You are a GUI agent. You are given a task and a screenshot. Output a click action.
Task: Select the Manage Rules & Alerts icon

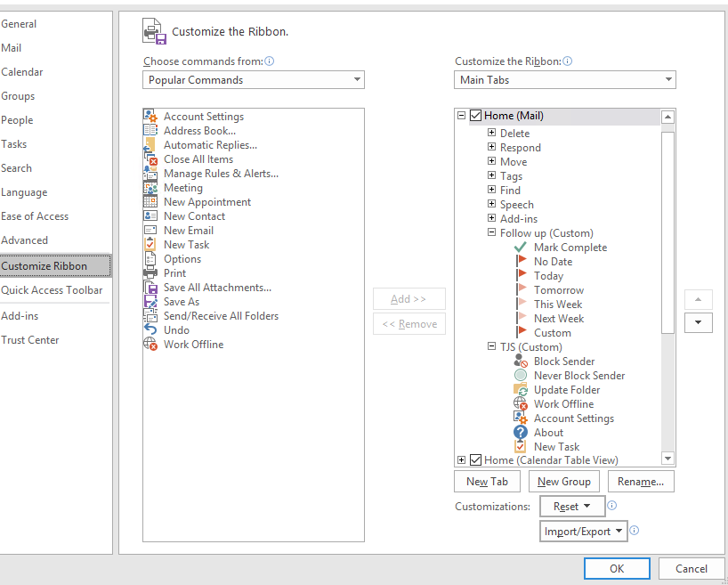pyautogui.click(x=150, y=174)
